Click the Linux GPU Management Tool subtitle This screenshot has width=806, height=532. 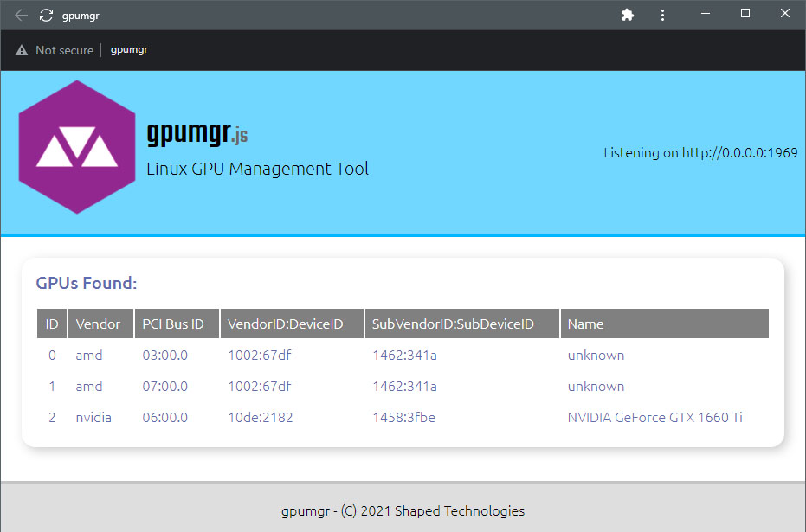(257, 169)
